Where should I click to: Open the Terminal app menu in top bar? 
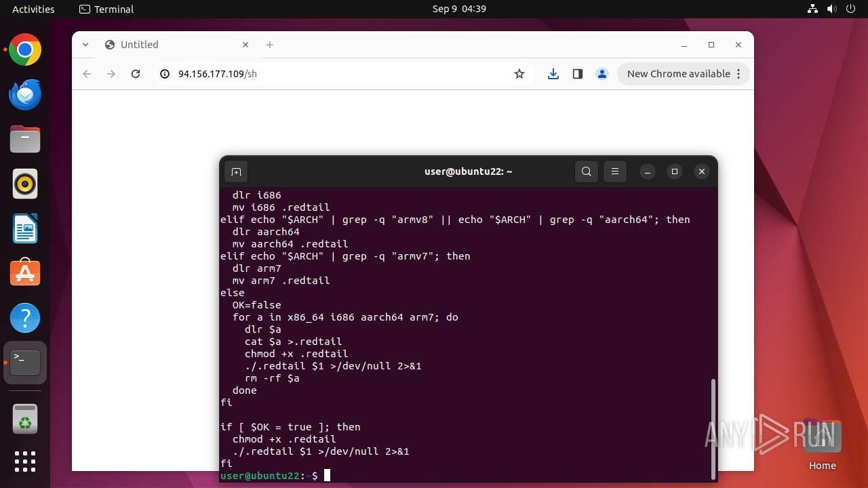[x=106, y=9]
